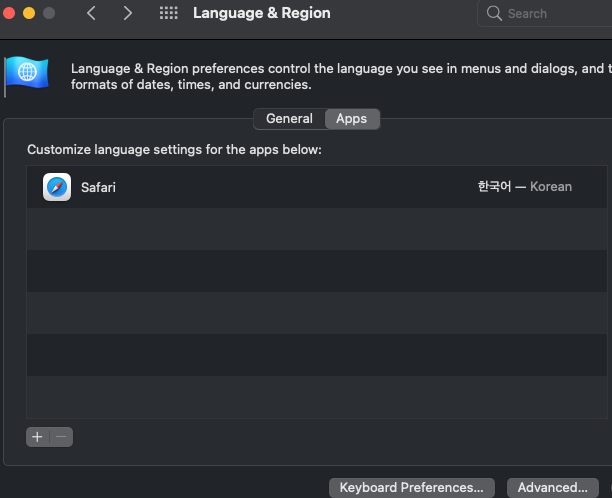Remove app with the minus button

(61, 437)
